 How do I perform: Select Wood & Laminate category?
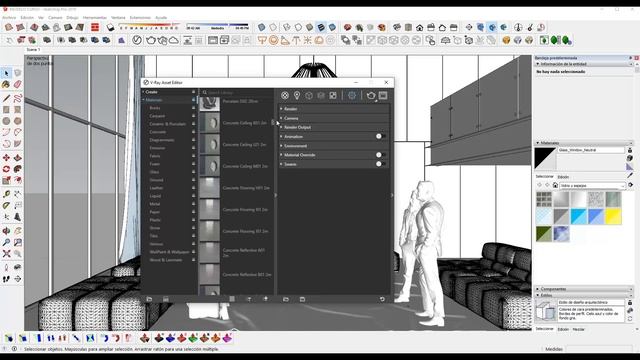[166, 260]
